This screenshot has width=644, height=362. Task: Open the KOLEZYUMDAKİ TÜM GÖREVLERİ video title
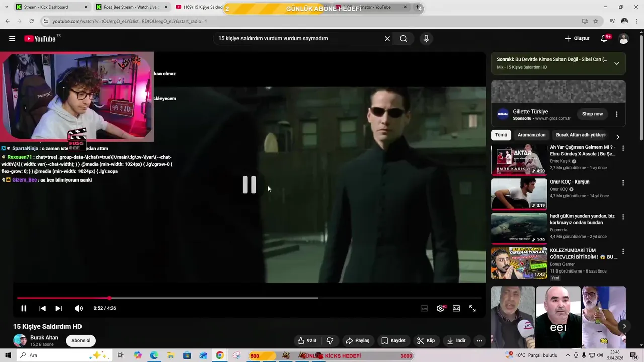coord(584,254)
